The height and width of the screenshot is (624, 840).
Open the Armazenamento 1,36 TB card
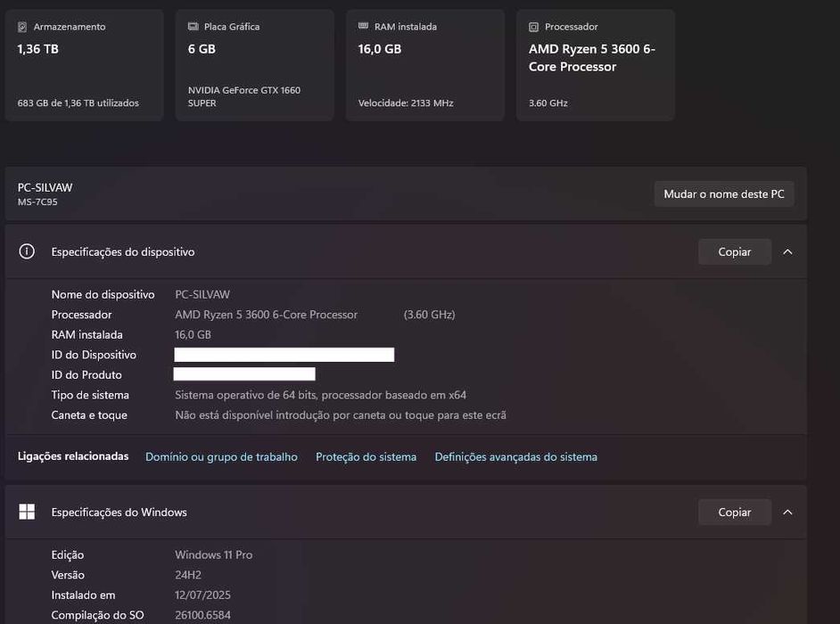[x=84, y=65]
